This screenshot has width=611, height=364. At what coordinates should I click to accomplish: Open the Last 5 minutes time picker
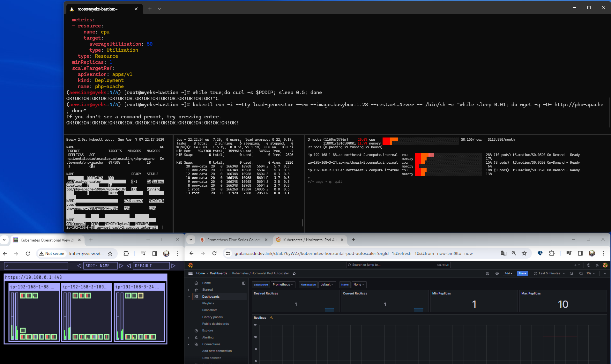coord(549,273)
